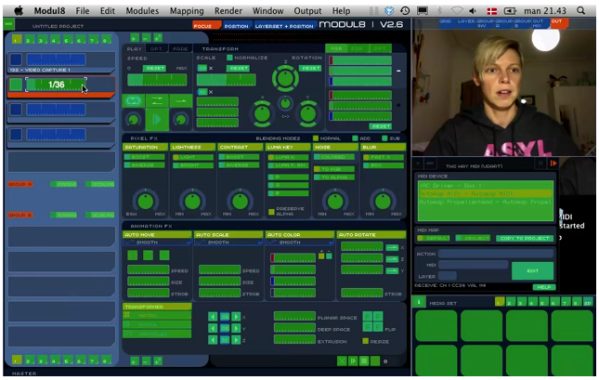Click the loop playback mode icon
The width and height of the screenshot is (599, 380).
tap(133, 101)
